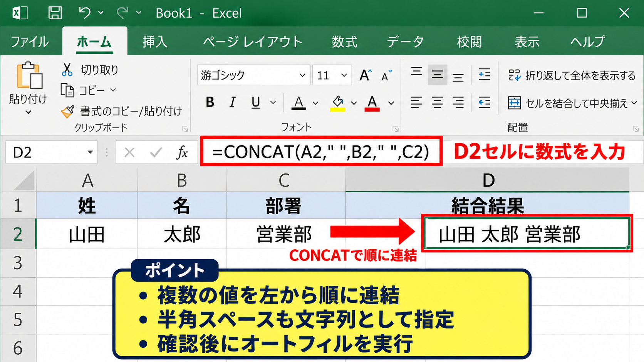Image resolution: width=644 pixels, height=362 pixels.
Task: Click Merge and Center (セルを結合して中央揃え) button
Action: pos(567,103)
